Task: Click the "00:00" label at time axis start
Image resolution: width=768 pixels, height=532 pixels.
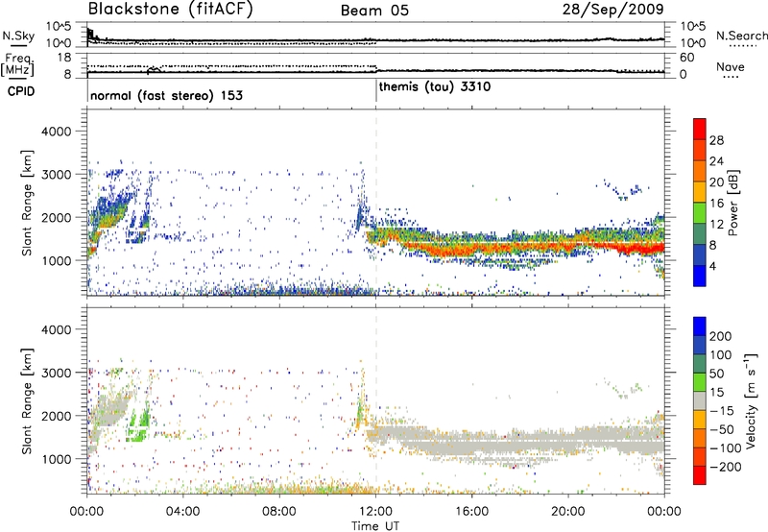Action: pyautogui.click(x=86, y=512)
